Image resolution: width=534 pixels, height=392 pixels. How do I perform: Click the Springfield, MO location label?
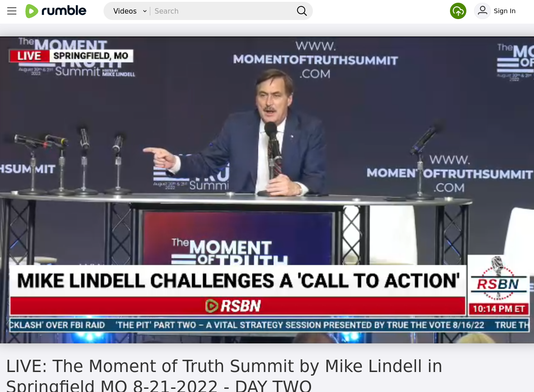pos(91,56)
